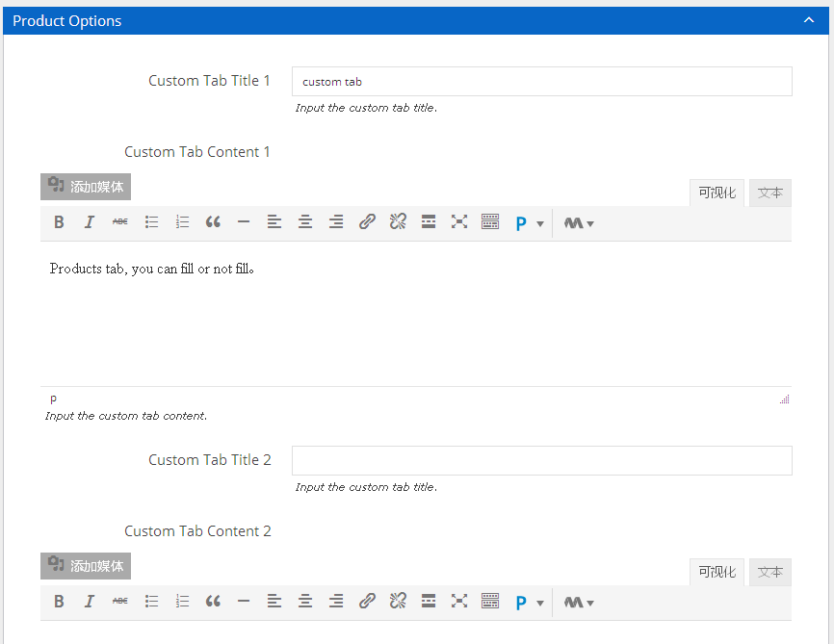
Task: Toggle toolbar (kitchen sink) in Content 1 editor
Action: click(490, 222)
